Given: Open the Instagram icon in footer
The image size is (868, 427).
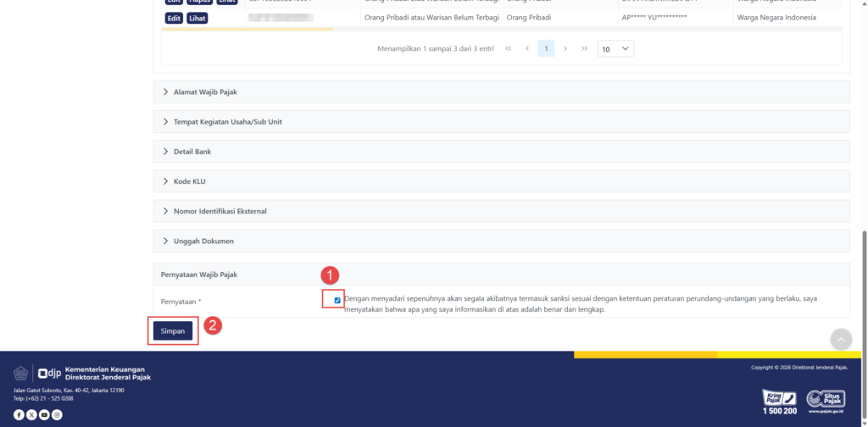Looking at the screenshot, I should coord(57,414).
